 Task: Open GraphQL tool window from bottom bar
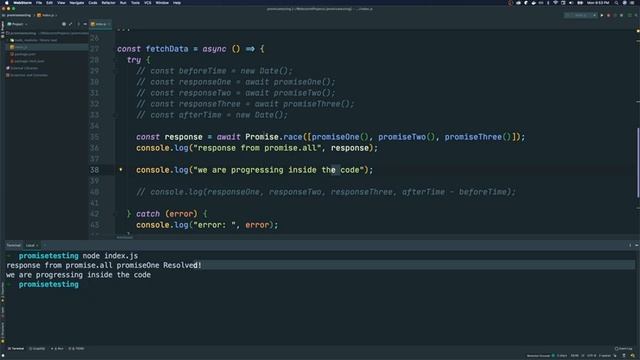pyautogui.click(x=37, y=349)
